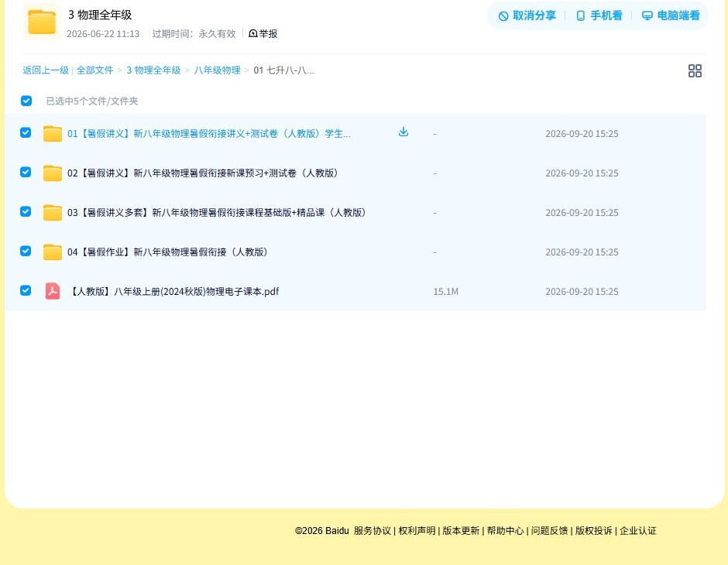The height and width of the screenshot is (565, 728).
Task: Open folder 01【暑假讲义】新八年级物理暑假衔接讲义
Action: (209, 134)
